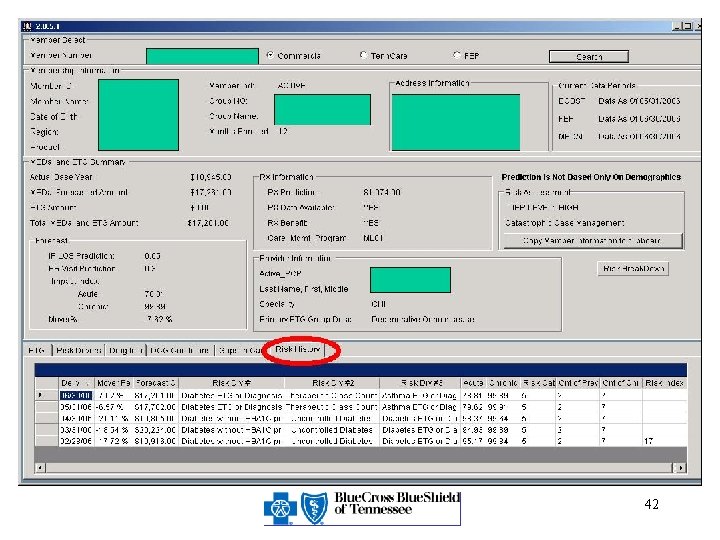Click the Cnt of Prev column header
This screenshot has width=720, height=540.
pos(578,383)
